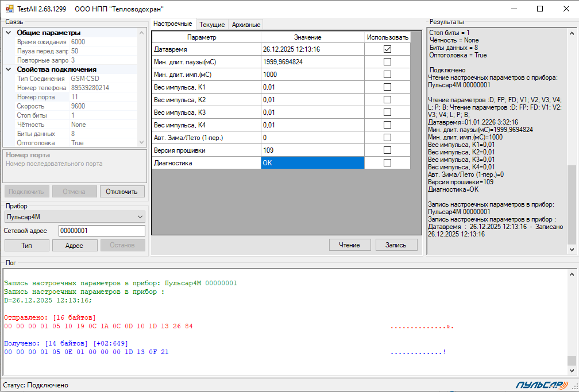Click the Результаты panel scroll-down arrow
This screenshot has height=392, width=579.
click(x=571, y=250)
